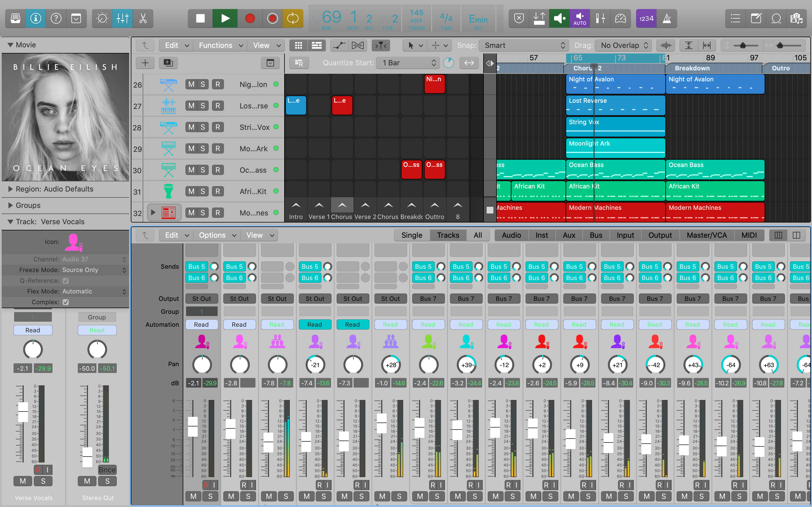The width and height of the screenshot is (812, 507).
Task: Mute the African Kit track
Action: coord(191,192)
